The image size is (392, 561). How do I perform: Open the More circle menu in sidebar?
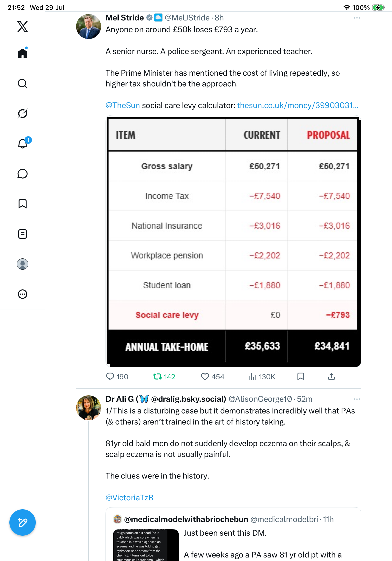23,294
